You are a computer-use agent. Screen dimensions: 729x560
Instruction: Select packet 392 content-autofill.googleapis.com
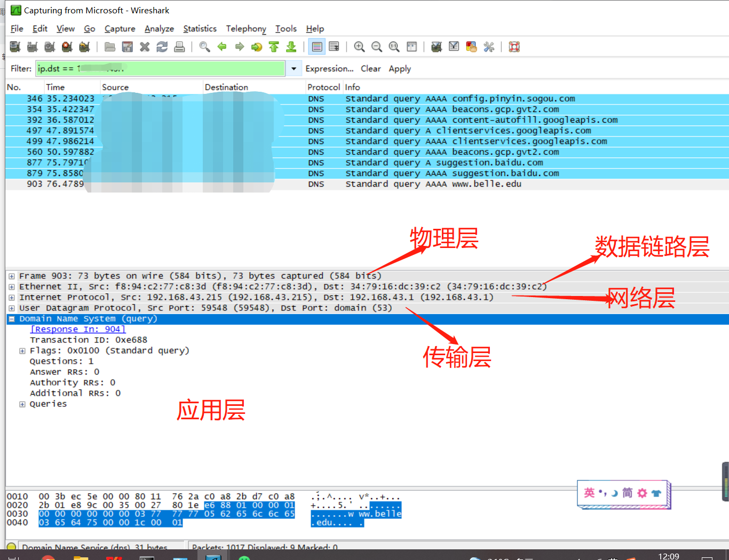click(367, 120)
